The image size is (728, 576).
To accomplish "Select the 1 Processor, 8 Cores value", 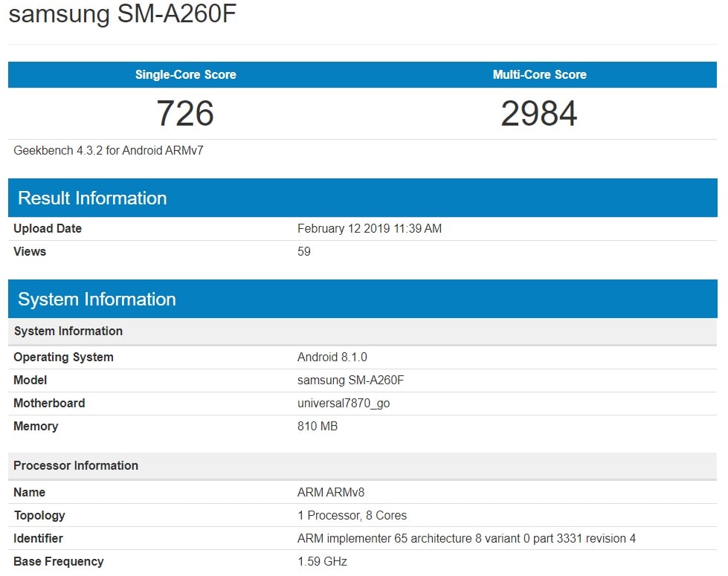I will (x=352, y=515).
